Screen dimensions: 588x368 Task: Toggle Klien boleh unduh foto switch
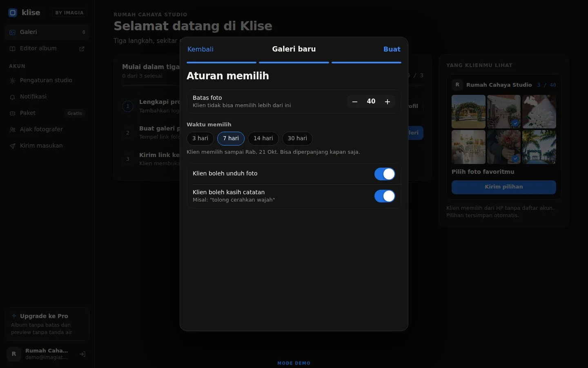click(x=385, y=174)
